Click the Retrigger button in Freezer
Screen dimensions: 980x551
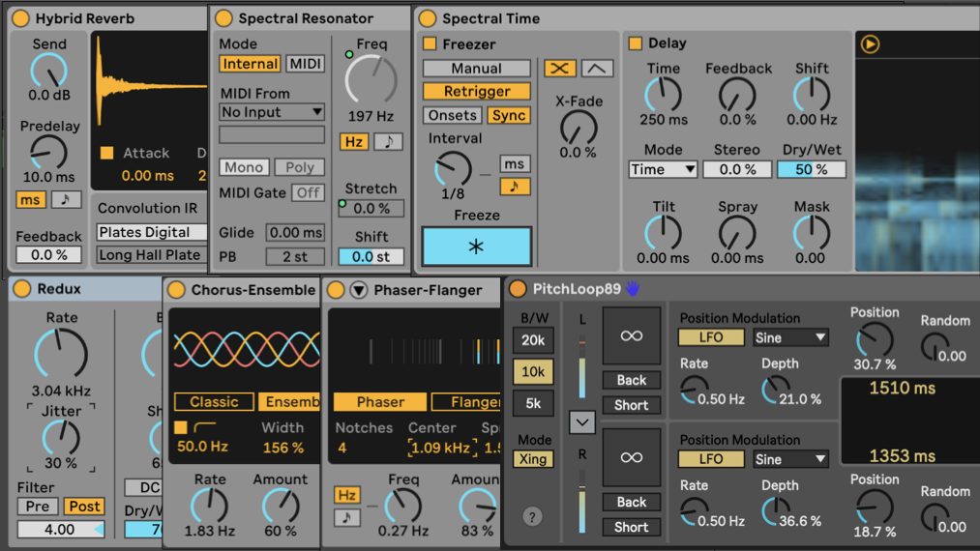[476, 92]
